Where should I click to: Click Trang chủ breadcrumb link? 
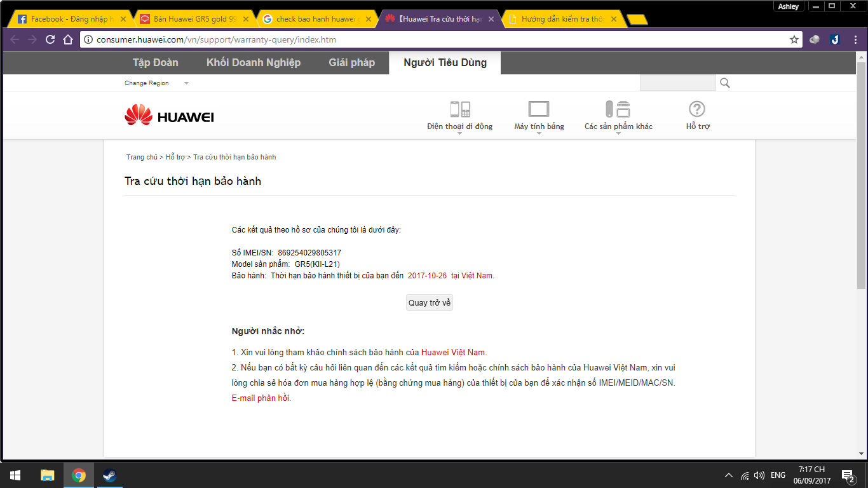click(x=142, y=157)
